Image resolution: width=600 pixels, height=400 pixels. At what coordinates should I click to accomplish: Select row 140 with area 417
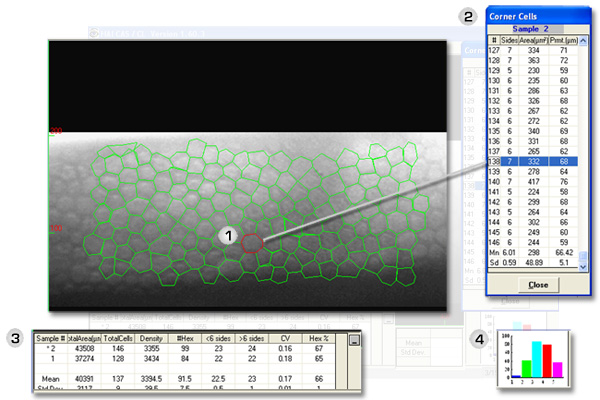tap(533, 182)
